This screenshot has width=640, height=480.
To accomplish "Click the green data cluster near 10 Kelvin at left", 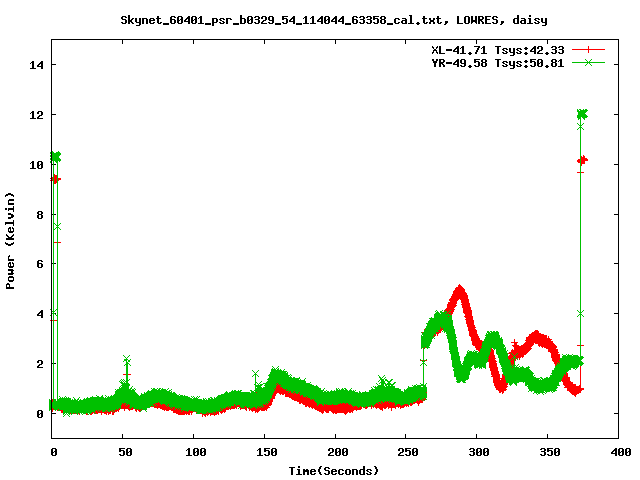I will 56,157.
